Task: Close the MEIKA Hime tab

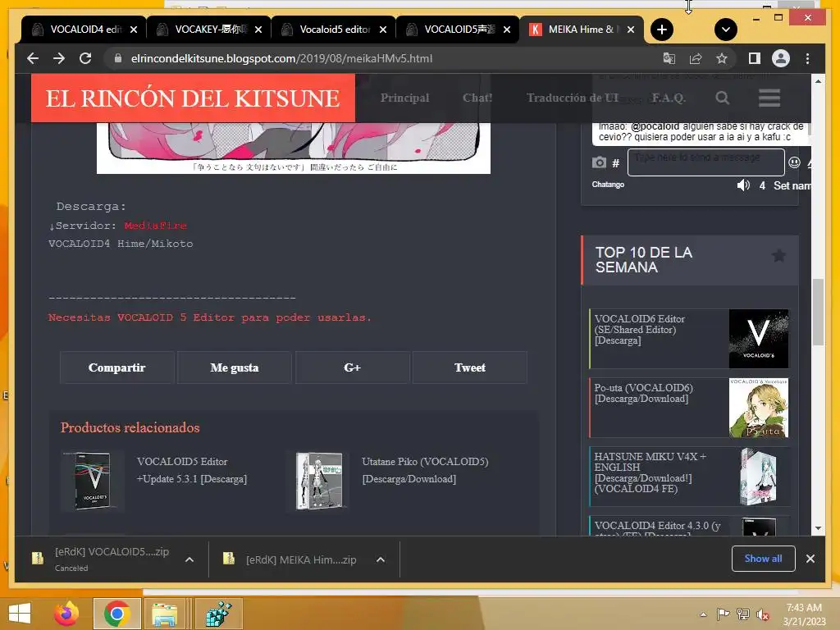Action: coord(631,30)
